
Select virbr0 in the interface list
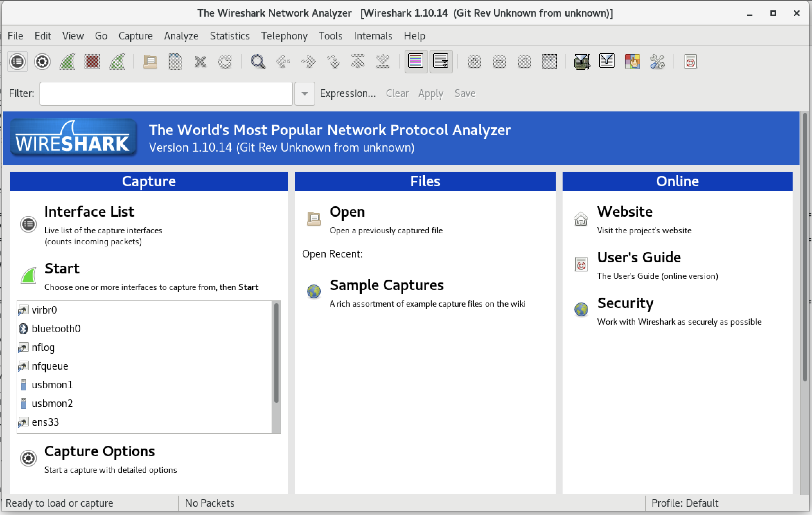[x=144, y=310]
